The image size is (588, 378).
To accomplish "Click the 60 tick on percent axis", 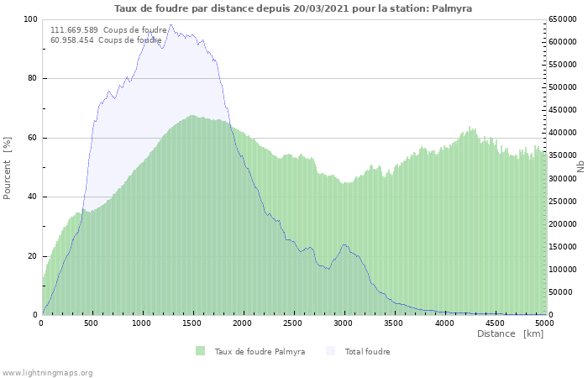I will pos(33,138).
